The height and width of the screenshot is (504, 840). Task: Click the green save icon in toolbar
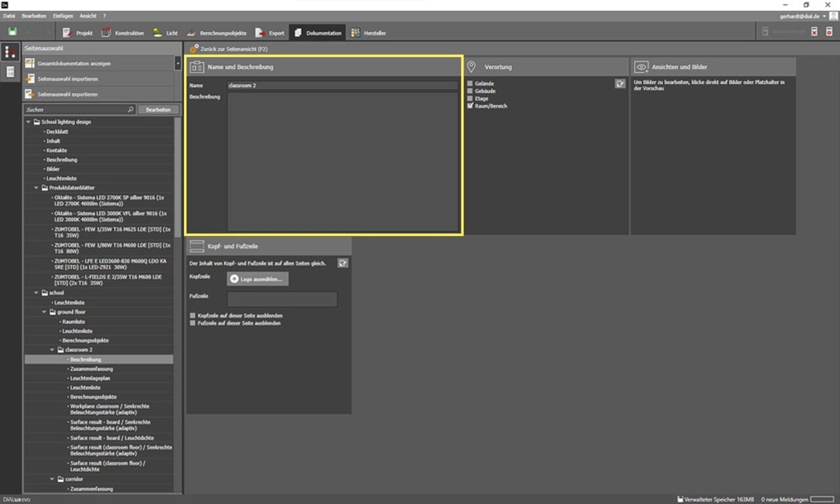tap(12, 32)
